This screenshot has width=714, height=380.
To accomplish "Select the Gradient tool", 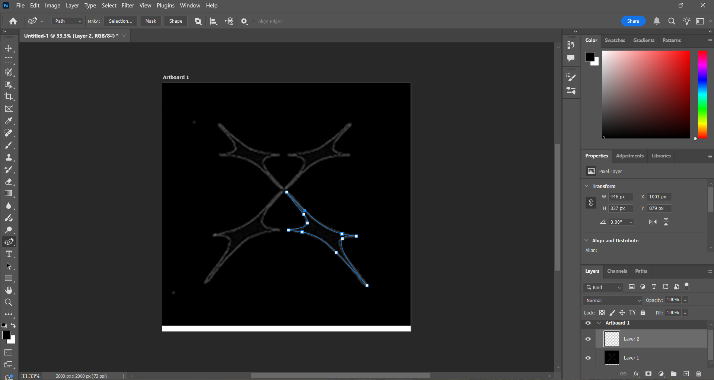I will point(9,193).
